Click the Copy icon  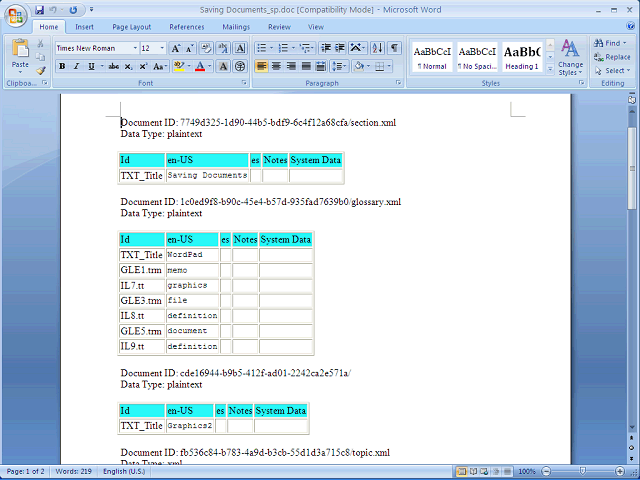pos(40,57)
